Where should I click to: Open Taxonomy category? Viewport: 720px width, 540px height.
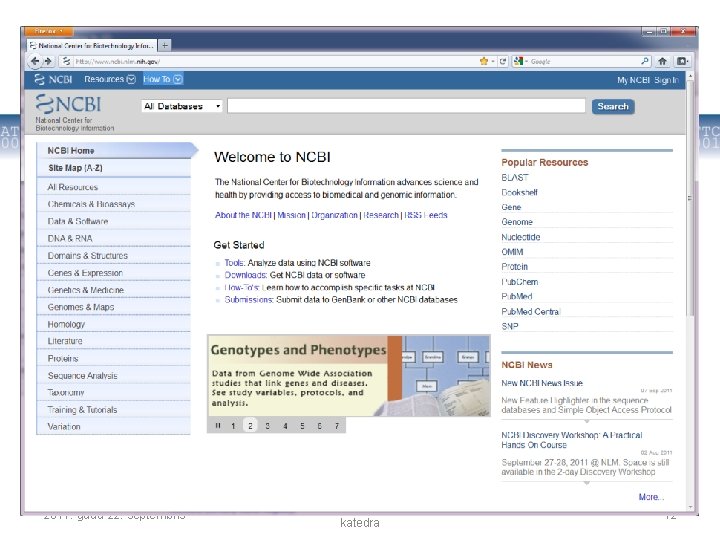(113, 393)
